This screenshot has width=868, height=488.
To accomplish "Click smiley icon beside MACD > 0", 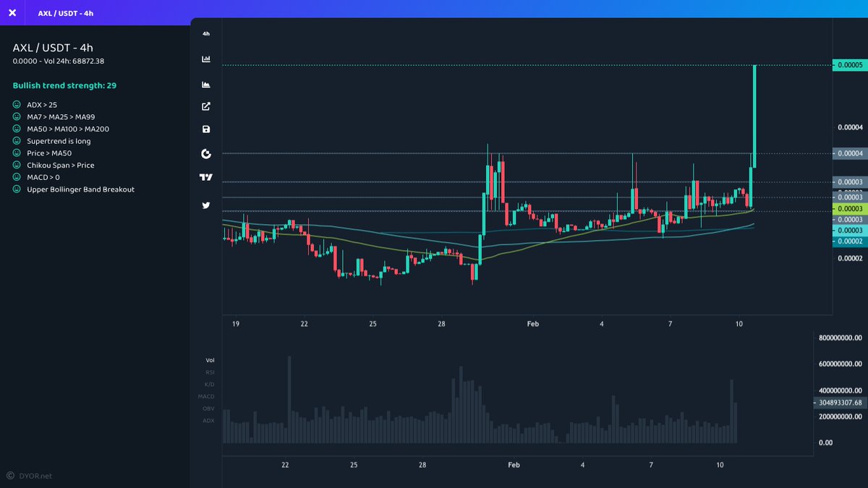I will [17, 177].
